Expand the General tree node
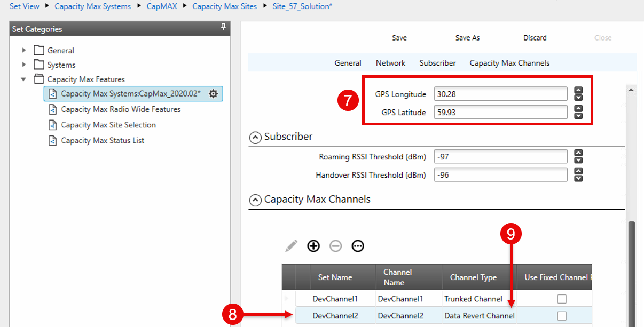 click(23, 50)
